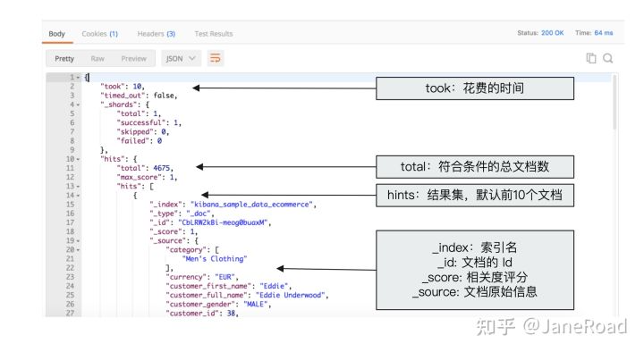Image resolution: width=644 pixels, height=352 pixels.
Task: Open the Cookies (1) tab
Action: (100, 34)
